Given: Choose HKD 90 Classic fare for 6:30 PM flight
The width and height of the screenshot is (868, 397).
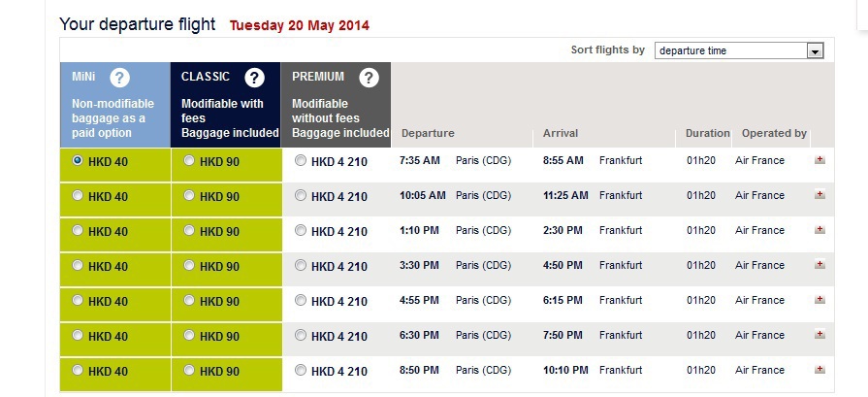Looking at the screenshot, I should point(189,335).
